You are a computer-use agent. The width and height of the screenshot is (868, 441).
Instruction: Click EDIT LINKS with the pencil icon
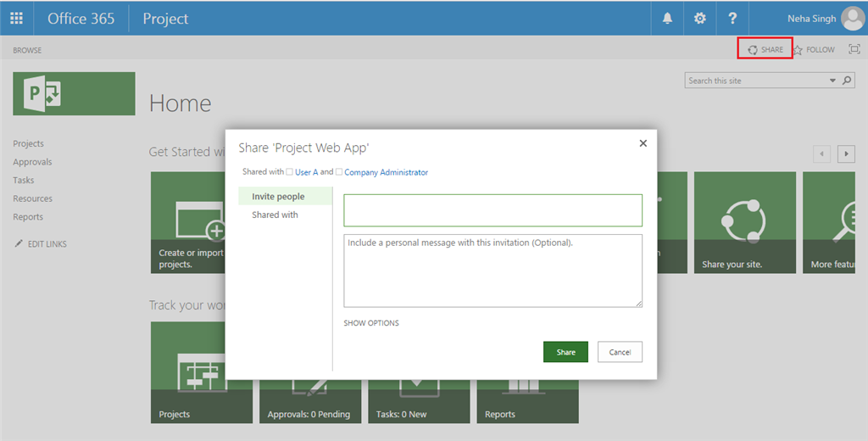click(41, 243)
